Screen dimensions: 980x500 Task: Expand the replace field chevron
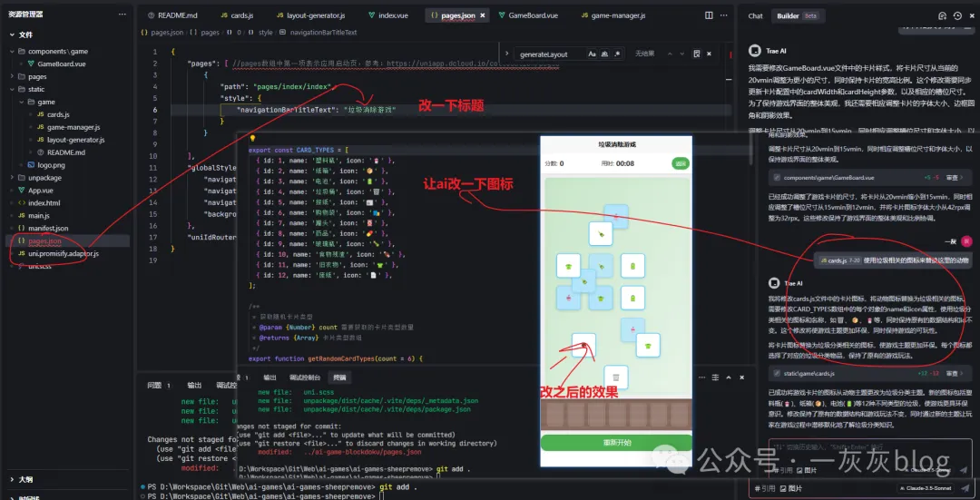[508, 54]
